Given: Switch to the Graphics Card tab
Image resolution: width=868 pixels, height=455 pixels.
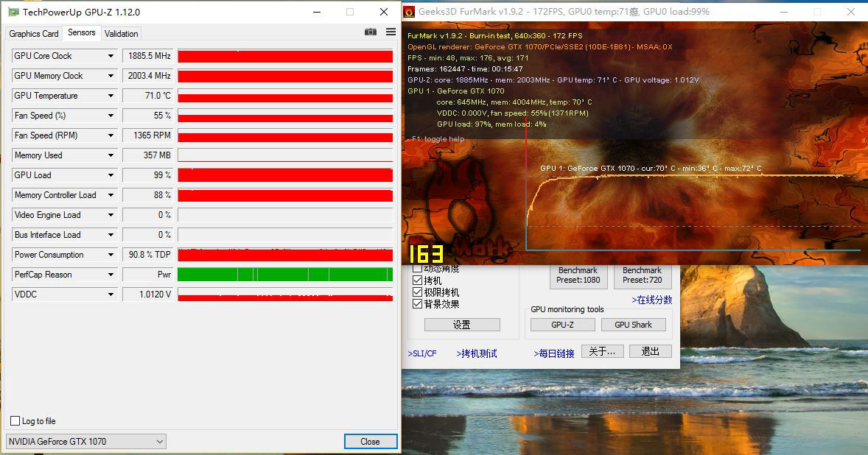Looking at the screenshot, I should (x=34, y=34).
